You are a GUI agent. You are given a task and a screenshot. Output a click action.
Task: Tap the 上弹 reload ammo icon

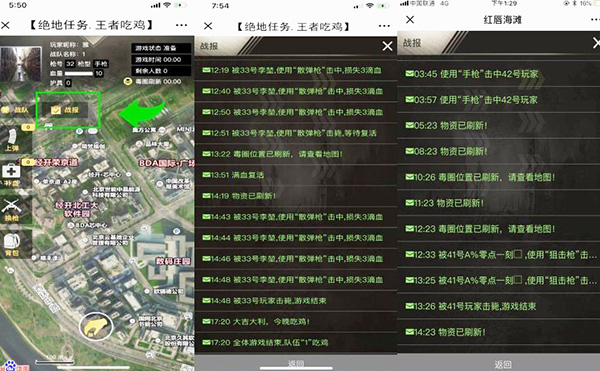tap(12, 140)
